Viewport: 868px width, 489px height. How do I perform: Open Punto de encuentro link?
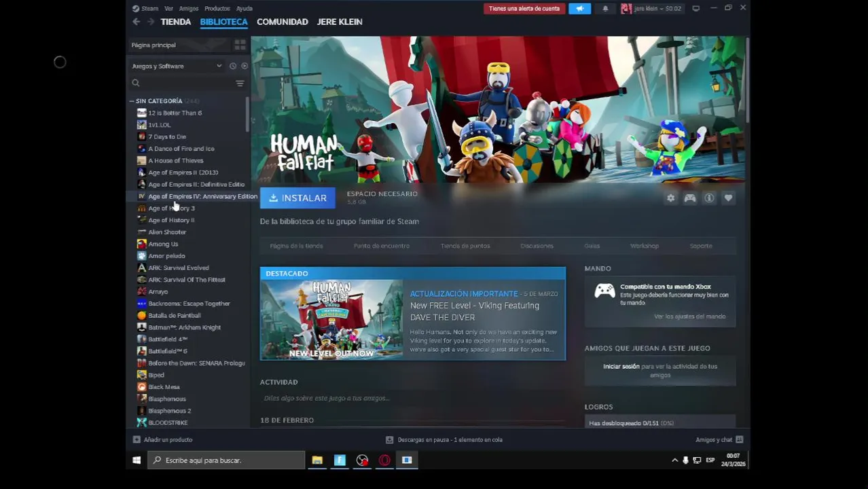pyautogui.click(x=382, y=246)
